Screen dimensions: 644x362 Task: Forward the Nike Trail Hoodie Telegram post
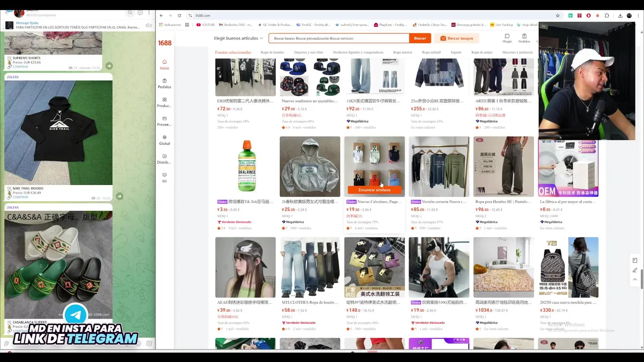[119, 196]
